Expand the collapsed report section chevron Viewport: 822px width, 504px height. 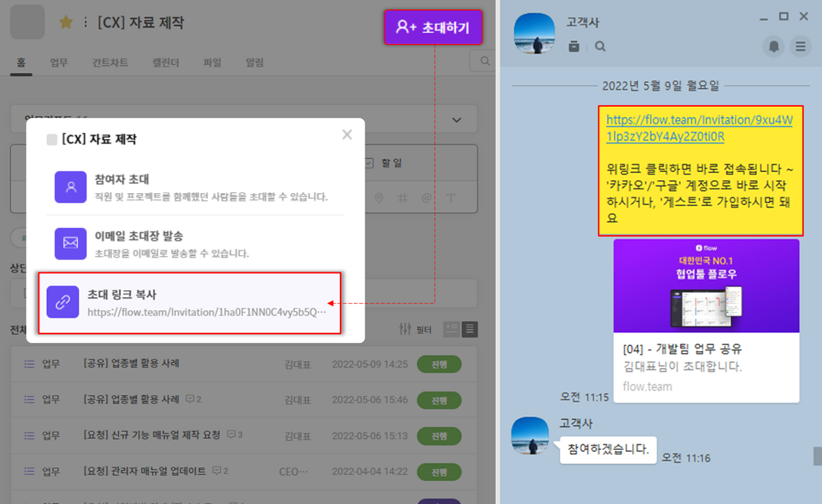click(x=457, y=120)
